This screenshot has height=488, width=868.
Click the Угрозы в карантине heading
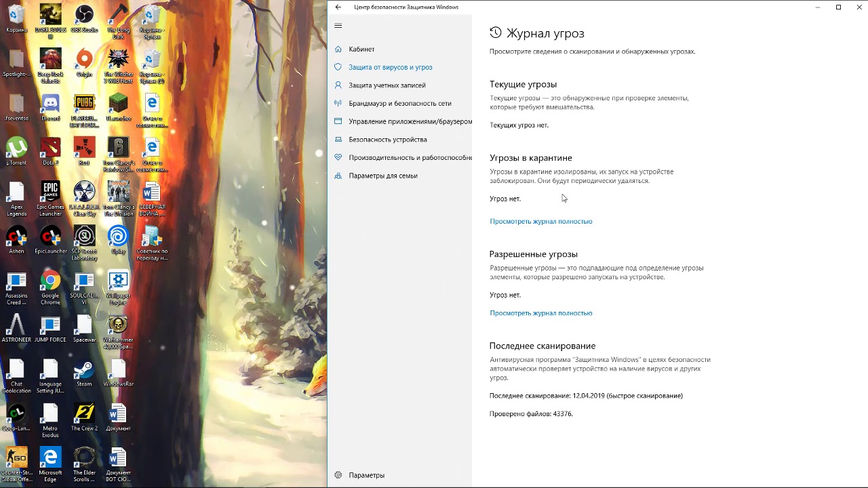tap(531, 158)
